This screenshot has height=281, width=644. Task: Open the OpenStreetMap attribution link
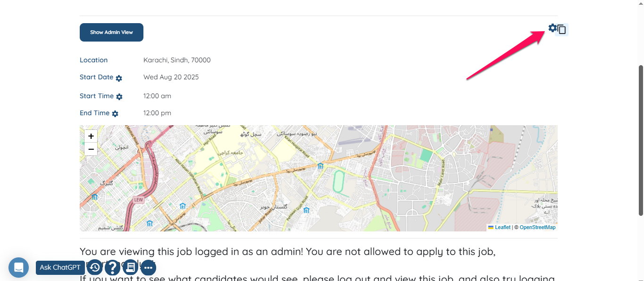[x=537, y=228]
